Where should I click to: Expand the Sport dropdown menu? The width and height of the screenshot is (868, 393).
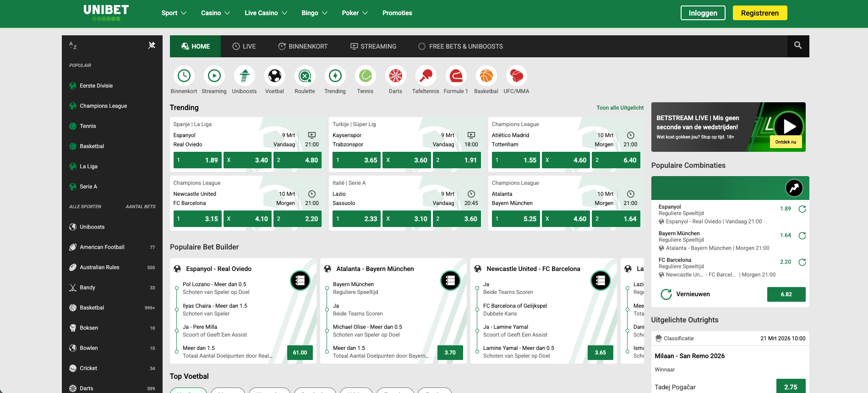click(174, 13)
